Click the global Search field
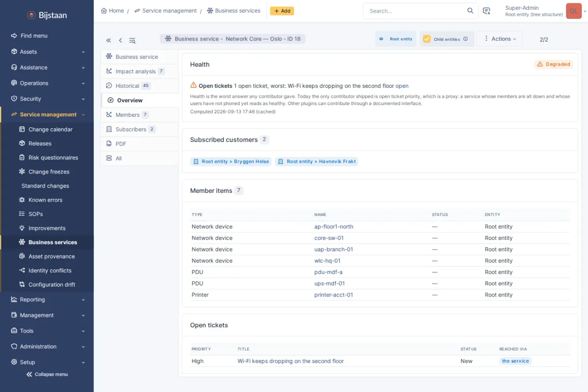The width and height of the screenshot is (588, 392). click(420, 11)
